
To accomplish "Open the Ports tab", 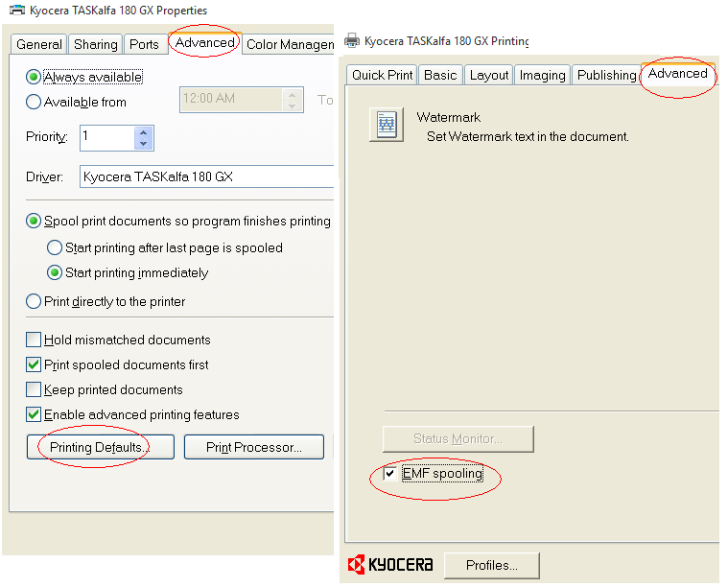I will 145,44.
